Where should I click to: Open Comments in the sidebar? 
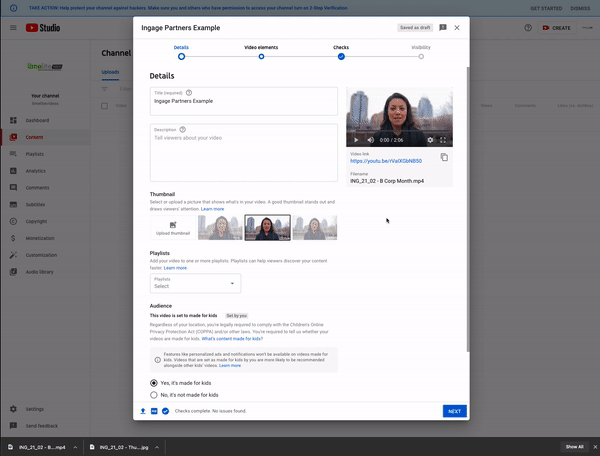point(45,187)
